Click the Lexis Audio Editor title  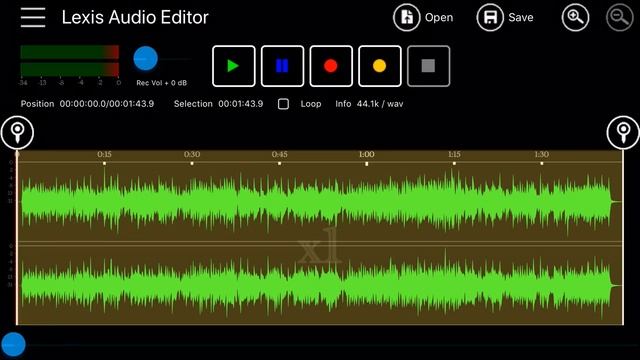(x=135, y=18)
